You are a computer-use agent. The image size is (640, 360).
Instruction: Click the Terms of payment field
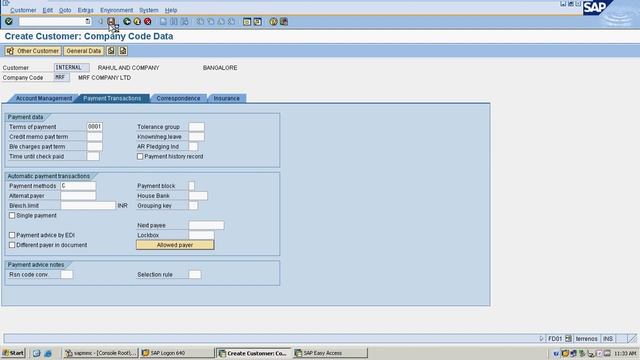pos(95,127)
